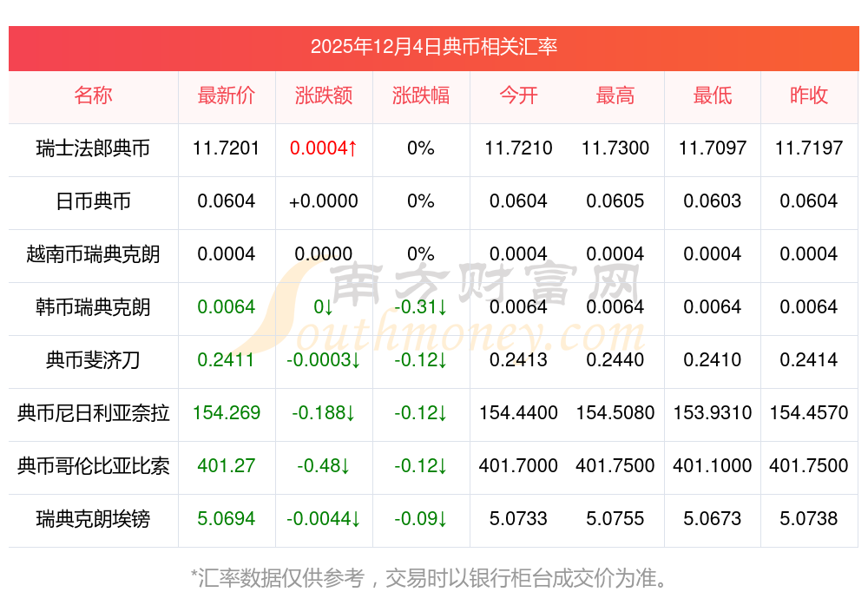
Task: Click the change value -0.188↓
Action: click(x=324, y=413)
